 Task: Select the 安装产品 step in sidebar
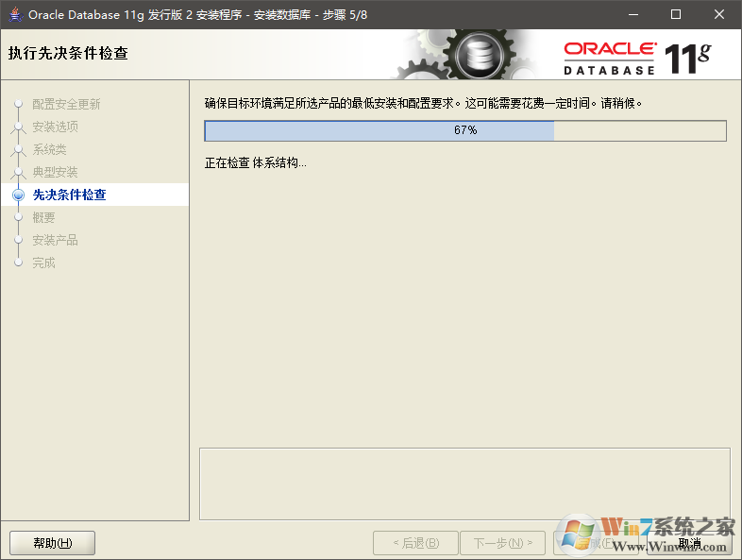(x=55, y=240)
